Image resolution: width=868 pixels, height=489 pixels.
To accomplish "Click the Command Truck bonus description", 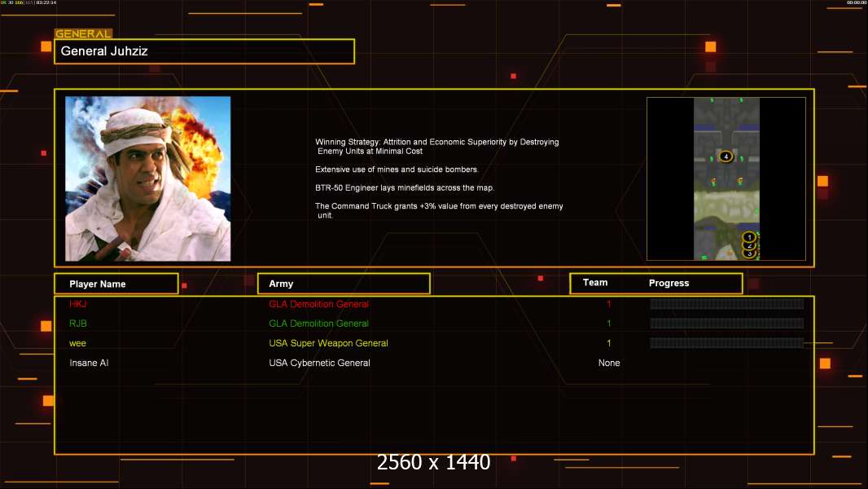I will point(439,210).
